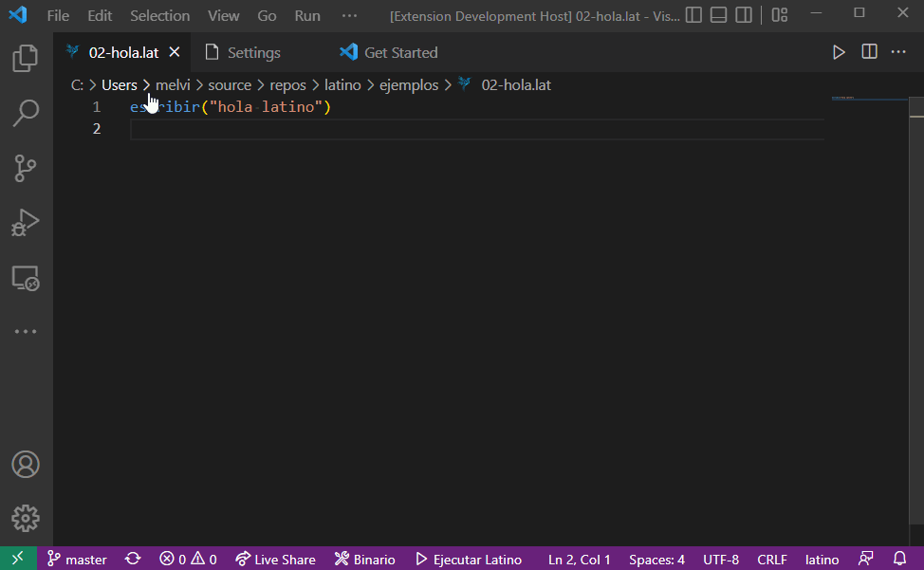Open problems panel via errors and warnings count
The width and height of the screenshot is (924, 570).
click(188, 559)
